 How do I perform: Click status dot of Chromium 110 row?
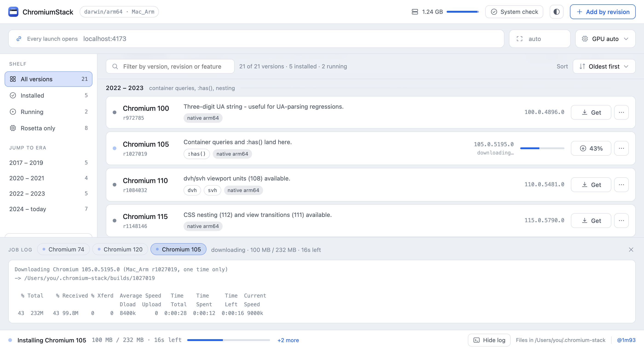click(x=115, y=185)
